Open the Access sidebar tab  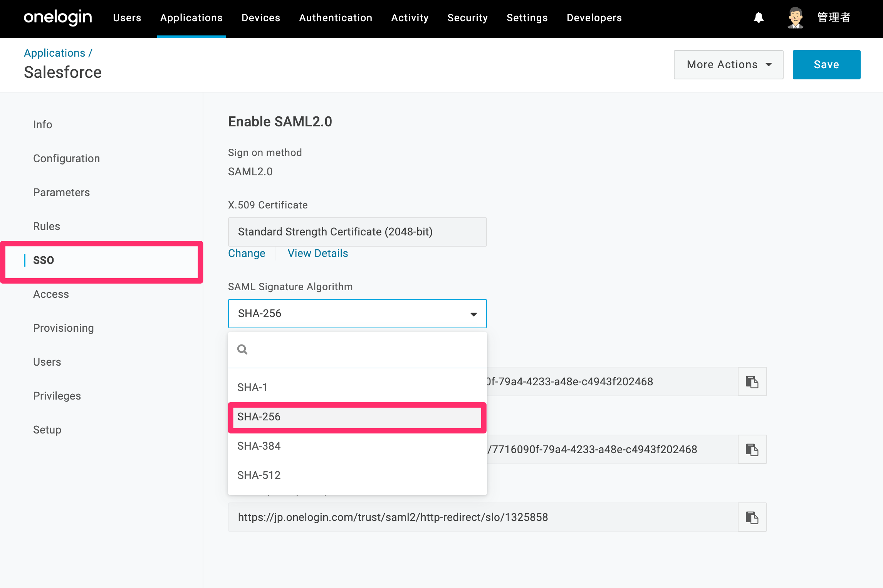coord(51,294)
